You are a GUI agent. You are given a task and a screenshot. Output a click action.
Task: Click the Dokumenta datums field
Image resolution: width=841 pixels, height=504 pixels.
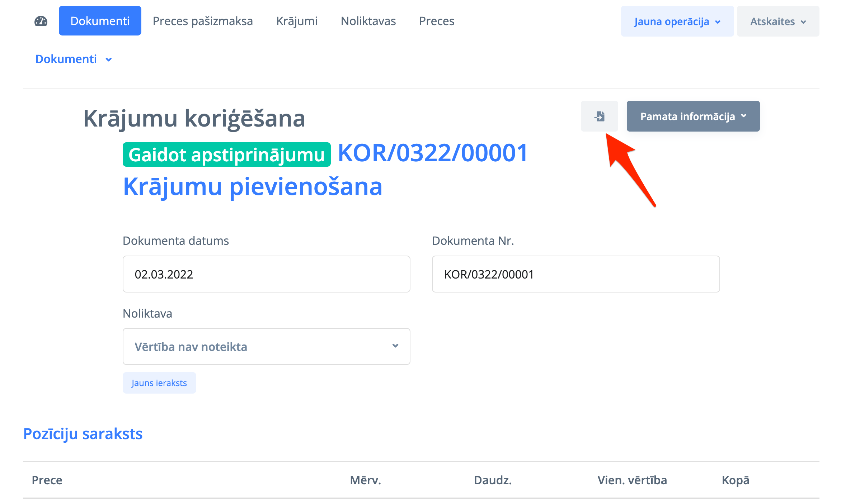[266, 274]
